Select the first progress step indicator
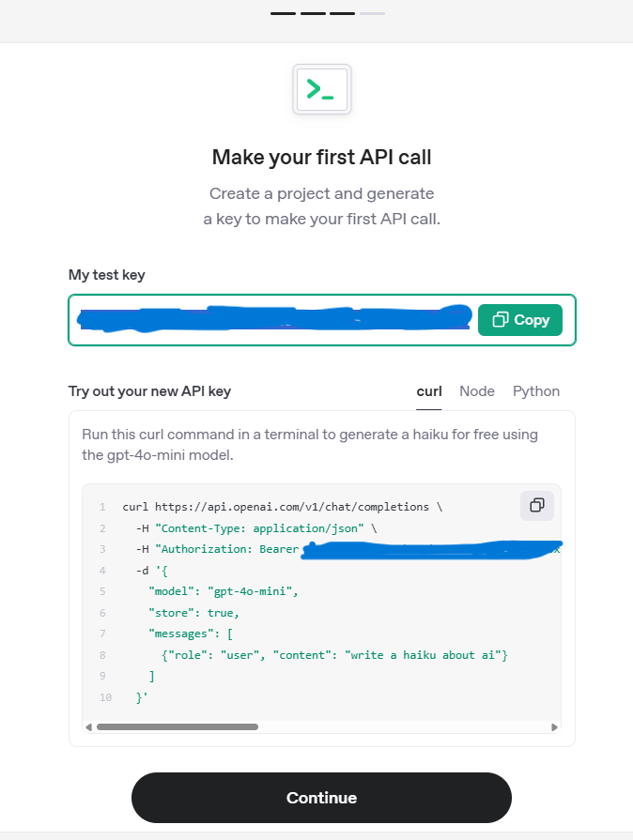The image size is (633, 840). 283,13
